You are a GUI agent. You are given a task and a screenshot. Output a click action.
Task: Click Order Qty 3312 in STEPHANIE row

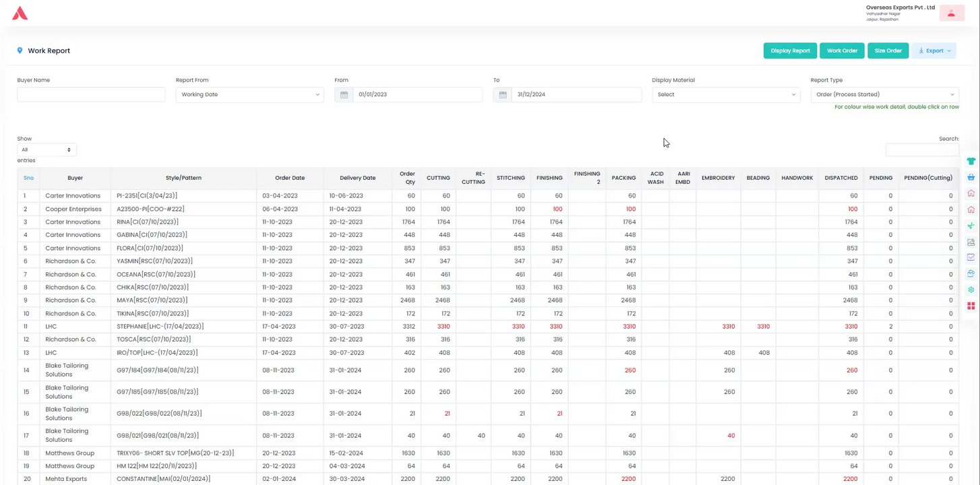pos(407,326)
